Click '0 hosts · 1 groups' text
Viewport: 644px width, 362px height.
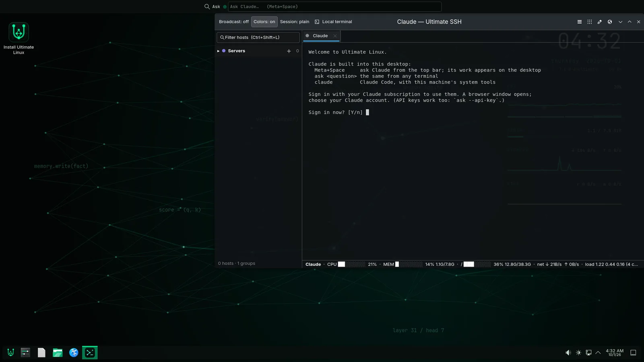(x=237, y=263)
